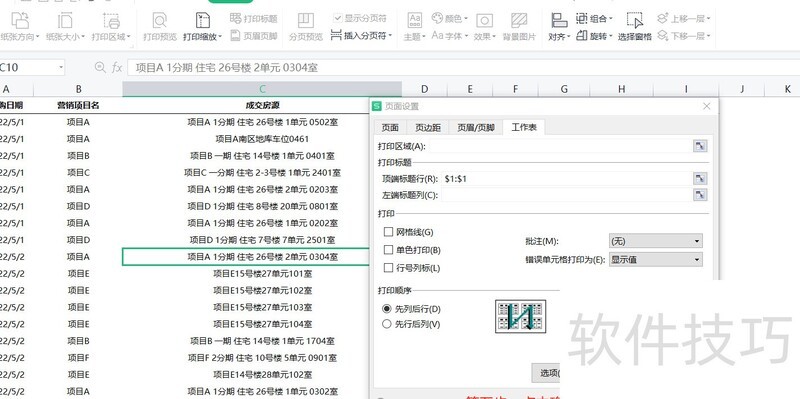This screenshot has height=399, width=800.
Task: Open the 打印区域 print area tool
Action: tap(111, 27)
